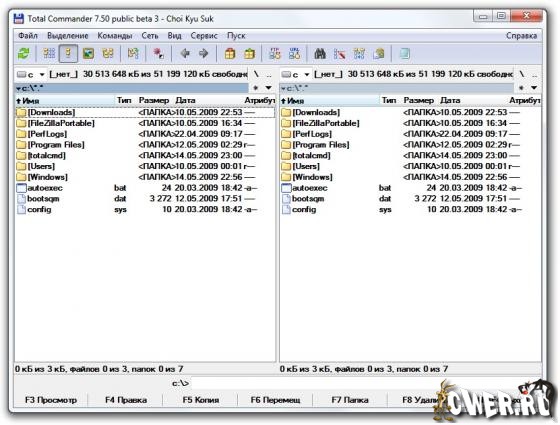Select [Windows] folder in left panel
560x425 pixels.
coord(145,177)
